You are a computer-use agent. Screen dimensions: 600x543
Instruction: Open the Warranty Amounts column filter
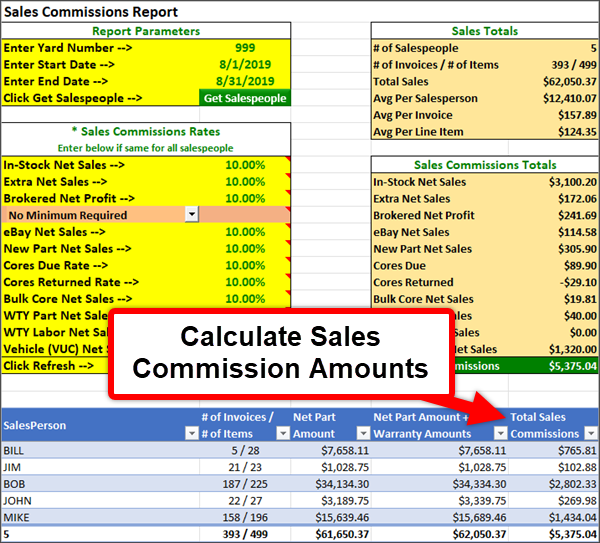coord(500,433)
